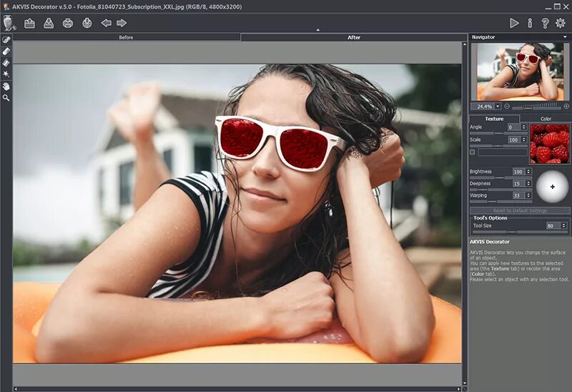This screenshot has width=572, height=392.
Task: Switch to the Before tab
Action: tap(126, 37)
